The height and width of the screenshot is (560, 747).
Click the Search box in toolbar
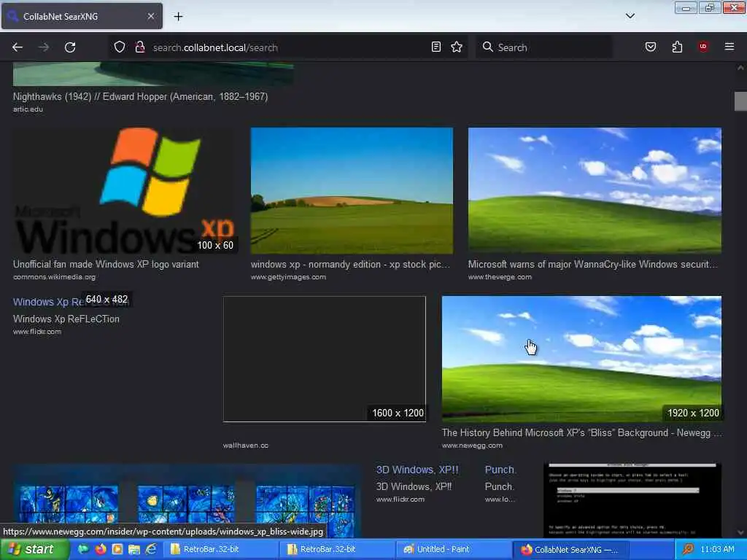[543, 47]
